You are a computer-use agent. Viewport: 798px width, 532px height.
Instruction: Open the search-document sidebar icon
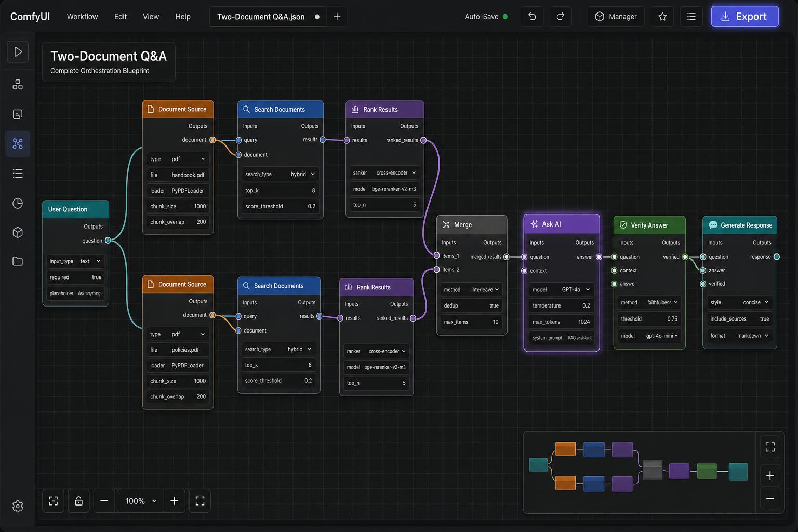[x=18, y=114]
